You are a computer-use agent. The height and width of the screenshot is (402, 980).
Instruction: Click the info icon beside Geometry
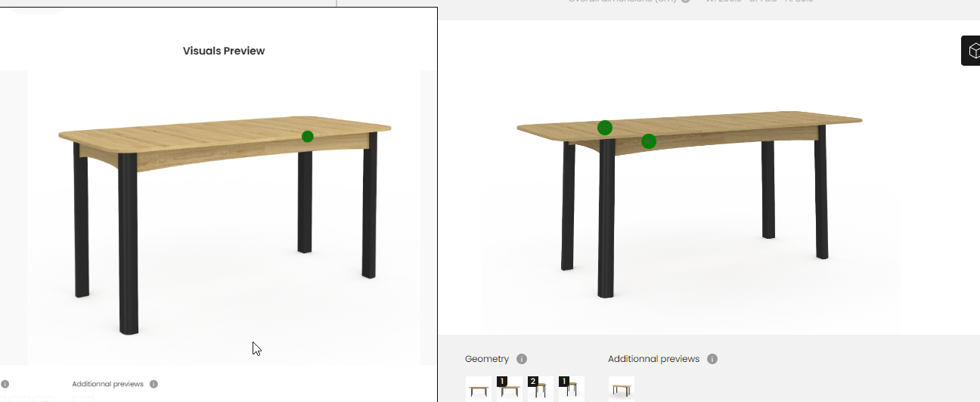522,359
